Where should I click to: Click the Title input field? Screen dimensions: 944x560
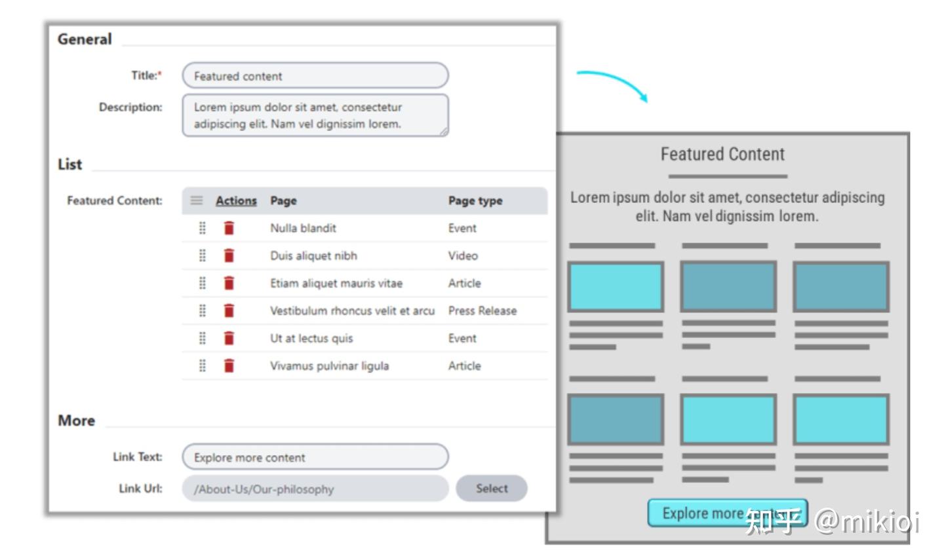pyautogui.click(x=315, y=75)
